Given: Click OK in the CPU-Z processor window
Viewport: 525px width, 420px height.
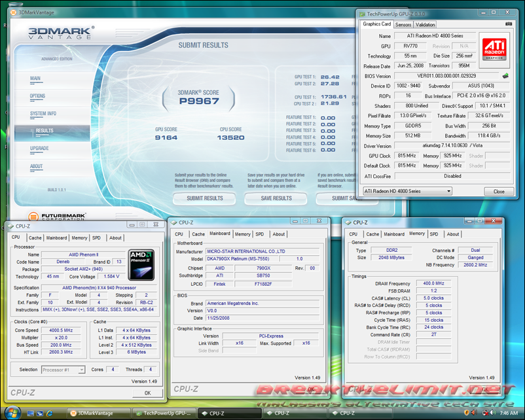Looking at the screenshot, I should [x=148, y=393].
